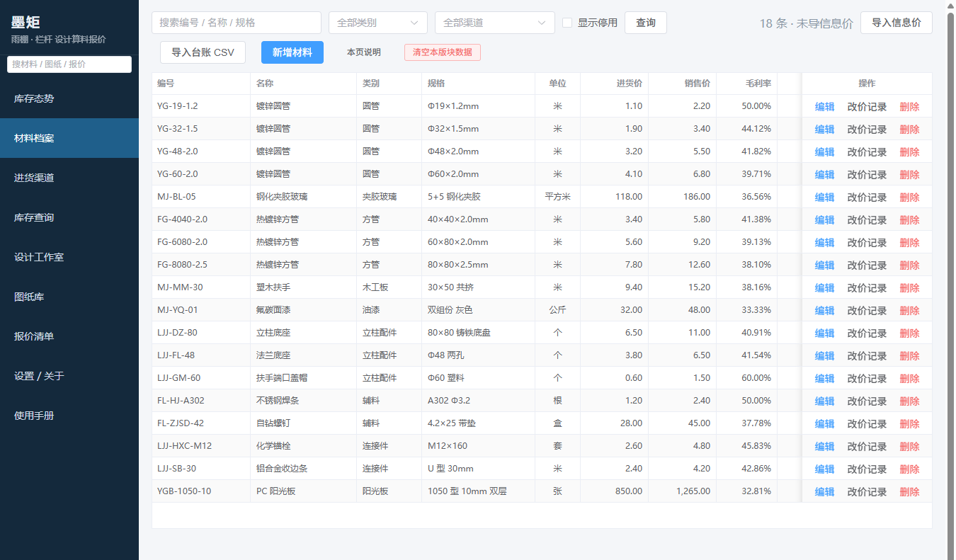This screenshot has width=956, height=560.
Task: Toggle the 显示停用 checkbox
Action: click(567, 23)
